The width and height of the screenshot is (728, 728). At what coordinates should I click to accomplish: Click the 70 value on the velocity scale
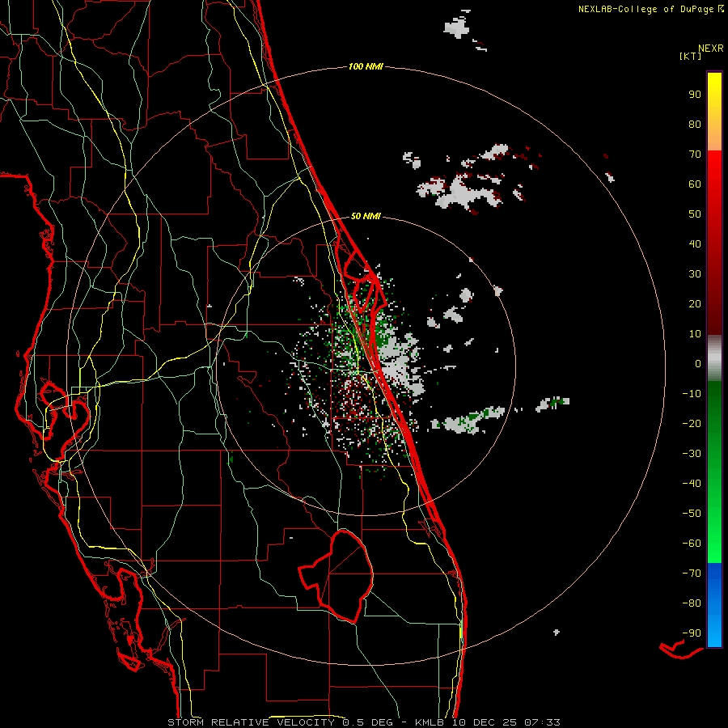[695, 154]
